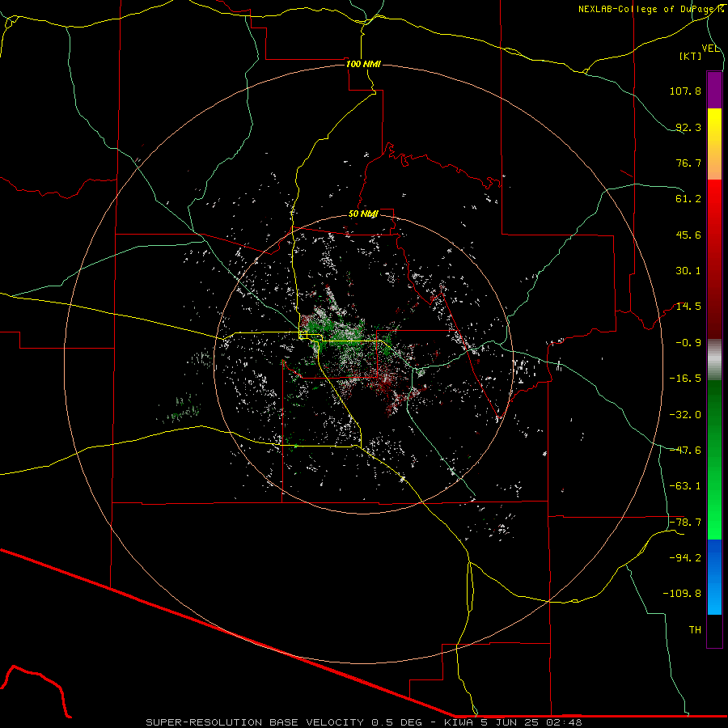Click the 50 NMI range ring label
The width and height of the screenshot is (728, 728).
363,214
